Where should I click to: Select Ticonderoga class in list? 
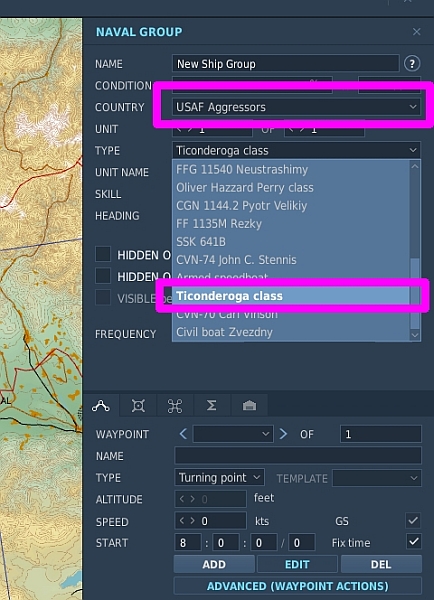click(x=291, y=296)
